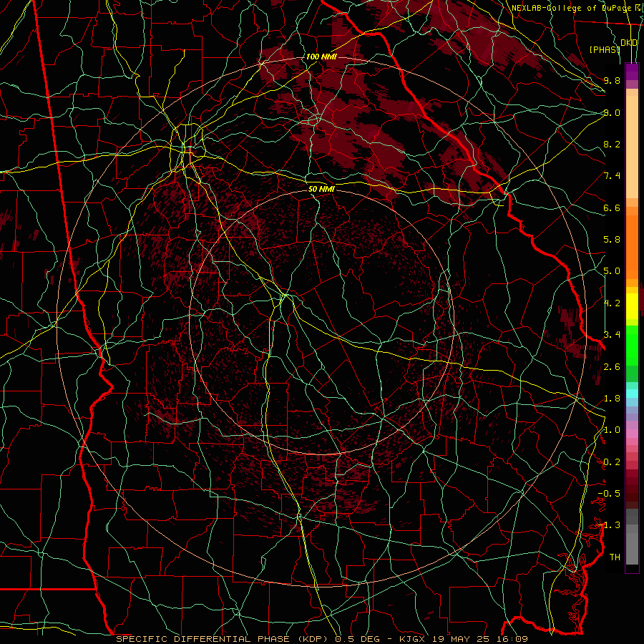Pick the purple segment atop the color bar
This screenshot has height=644, width=644.
pyautogui.click(x=632, y=72)
